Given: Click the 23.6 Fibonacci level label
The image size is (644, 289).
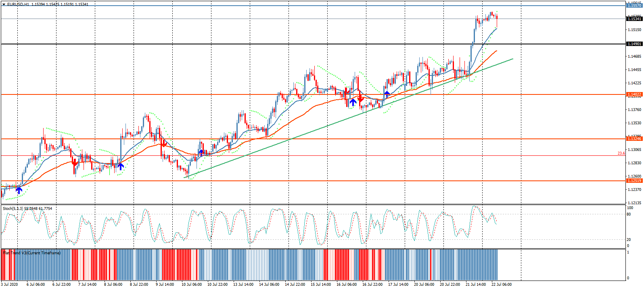Looking at the screenshot, I should tap(621, 153).
